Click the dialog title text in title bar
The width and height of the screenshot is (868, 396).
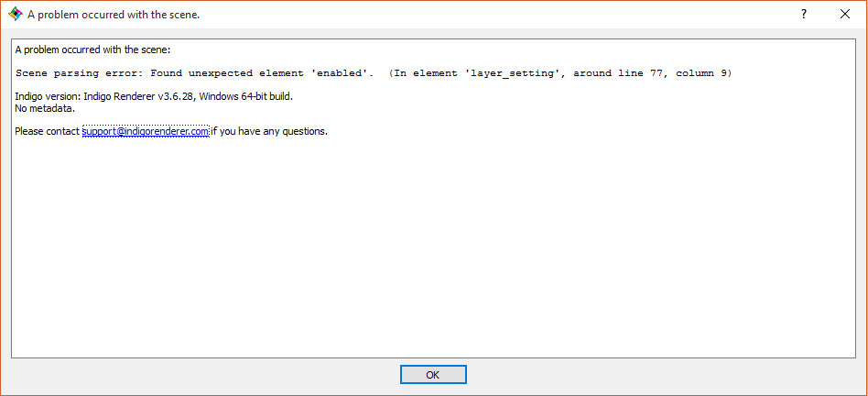click(x=114, y=15)
